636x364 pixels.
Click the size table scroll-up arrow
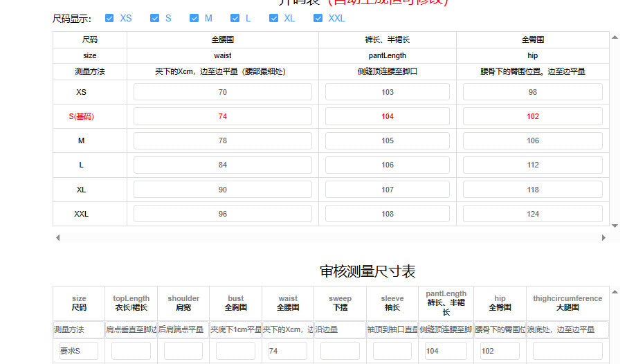coord(615,37)
